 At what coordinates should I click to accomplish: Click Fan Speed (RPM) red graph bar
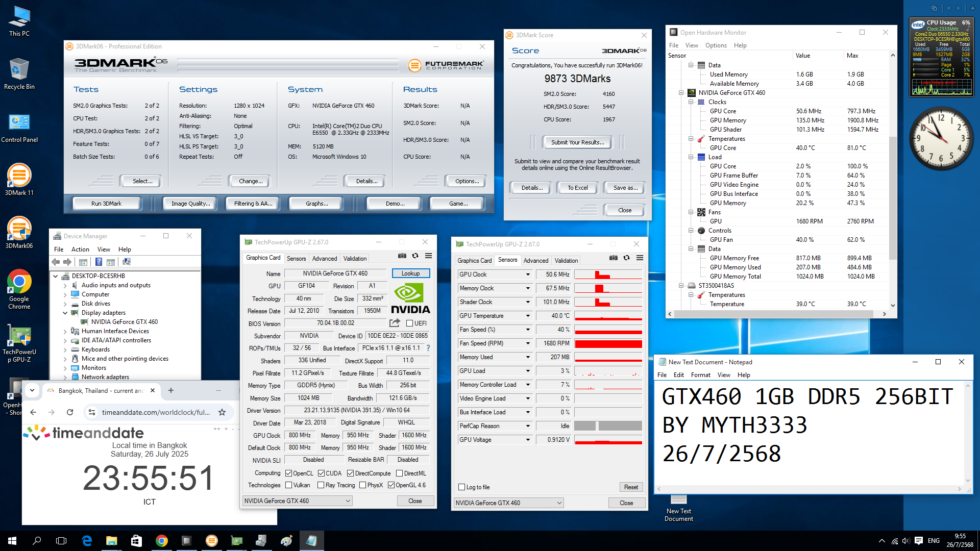click(608, 343)
